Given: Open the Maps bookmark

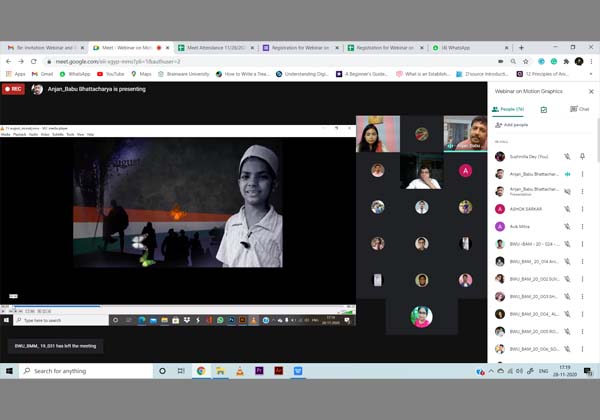Looking at the screenshot, I should tap(141, 74).
